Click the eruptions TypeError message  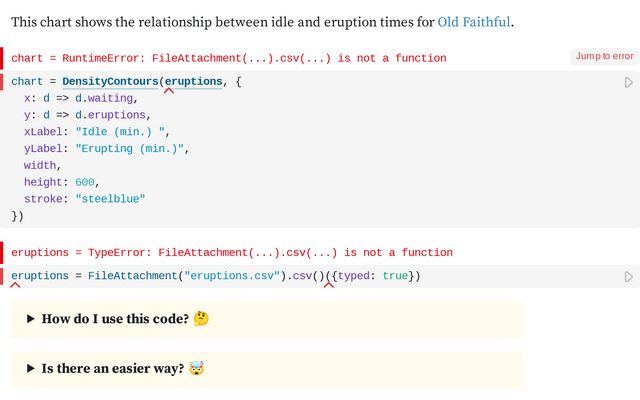click(x=231, y=253)
